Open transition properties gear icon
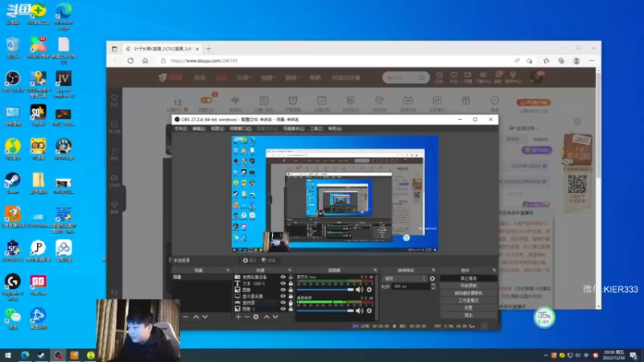Image resolution: width=644 pixels, height=362 pixels. [x=432, y=278]
